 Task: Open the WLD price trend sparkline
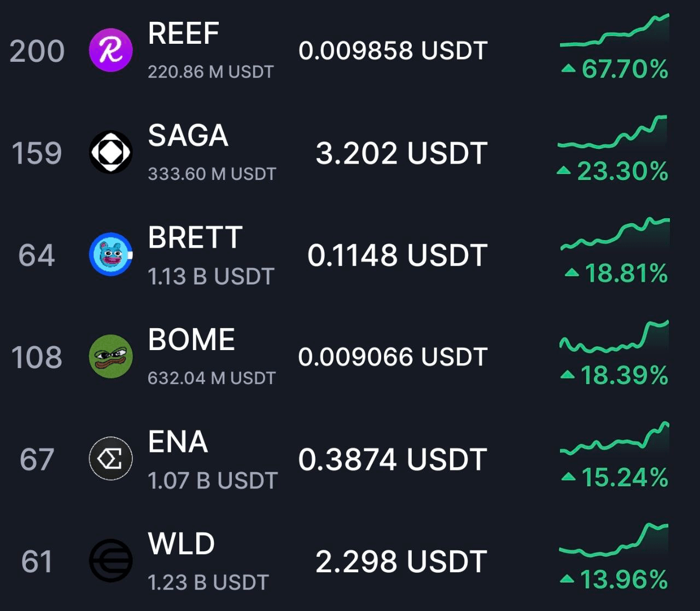pos(614,540)
